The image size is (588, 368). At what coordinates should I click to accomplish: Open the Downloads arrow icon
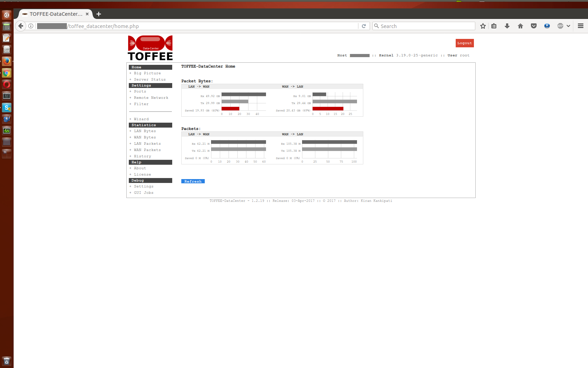coord(507,26)
